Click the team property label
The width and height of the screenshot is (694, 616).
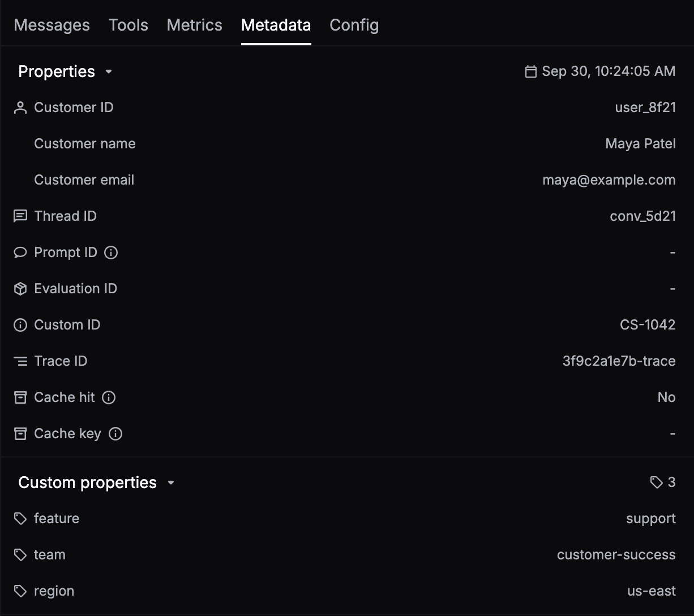(x=50, y=555)
